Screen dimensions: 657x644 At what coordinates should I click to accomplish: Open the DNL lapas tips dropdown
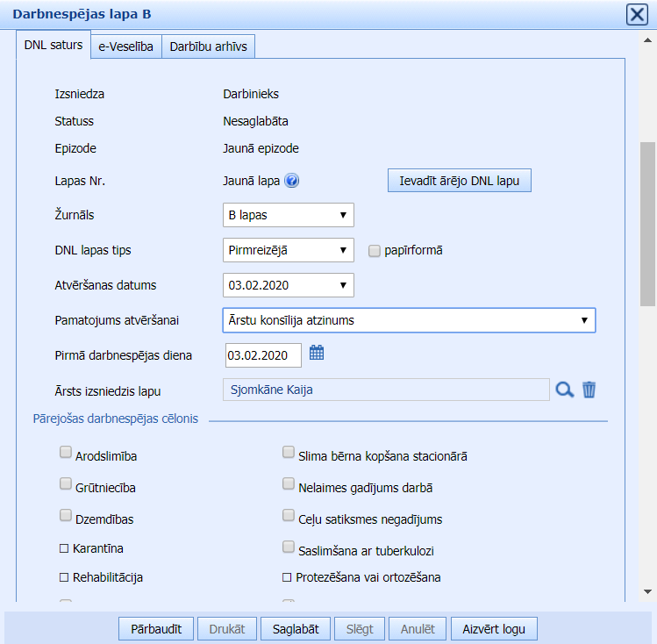[289, 250]
